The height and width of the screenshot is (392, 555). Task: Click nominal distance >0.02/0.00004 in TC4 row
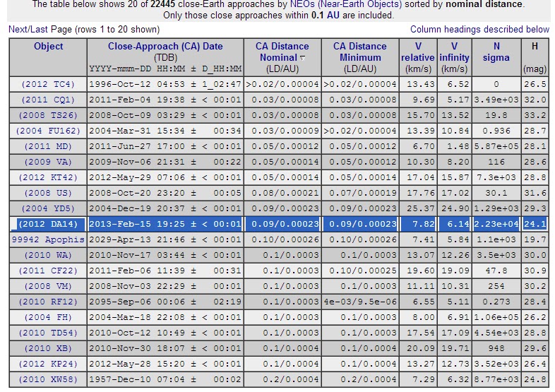[282, 84]
